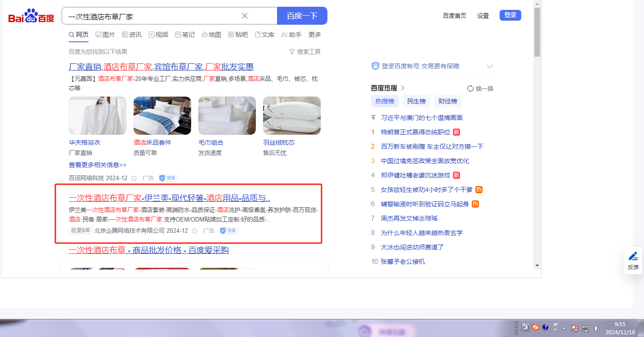The image size is (644, 337).
Task: Click 北京企腾网络技术有限公司 advertiser name
Action: pos(130,231)
